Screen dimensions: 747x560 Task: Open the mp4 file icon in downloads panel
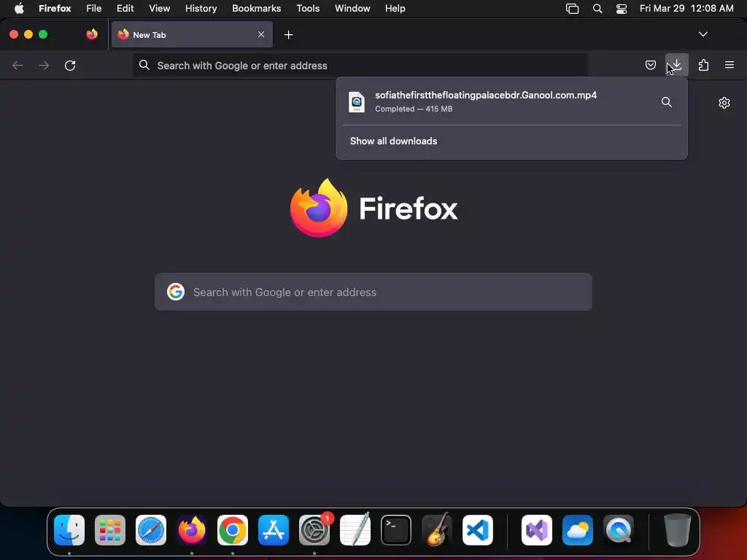tap(357, 102)
